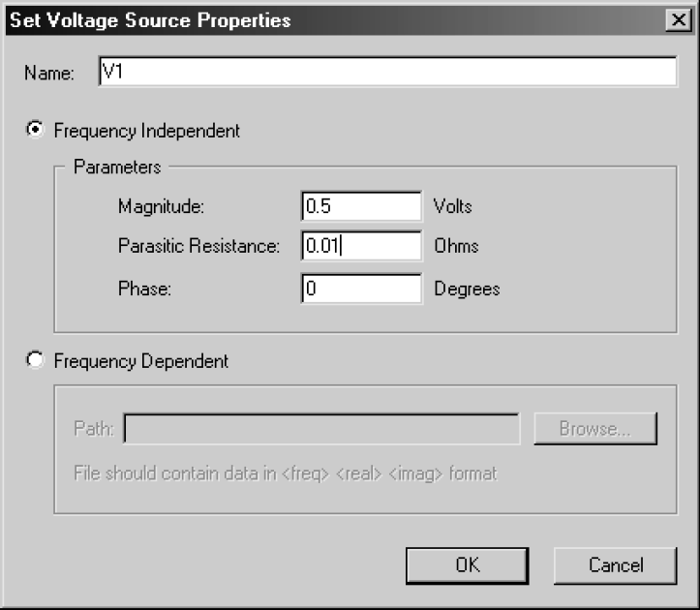Click the Parasitic Resistance label
The height and width of the screenshot is (610, 700).
click(x=198, y=247)
